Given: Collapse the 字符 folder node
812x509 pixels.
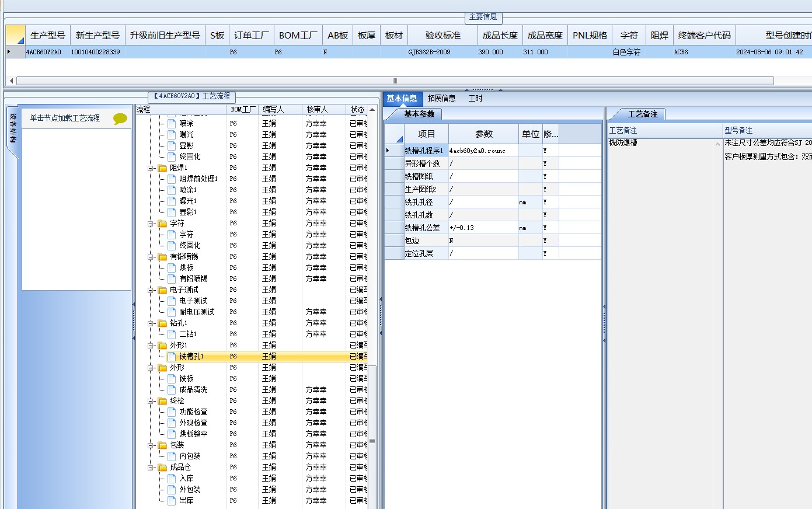Looking at the screenshot, I should click(151, 224).
